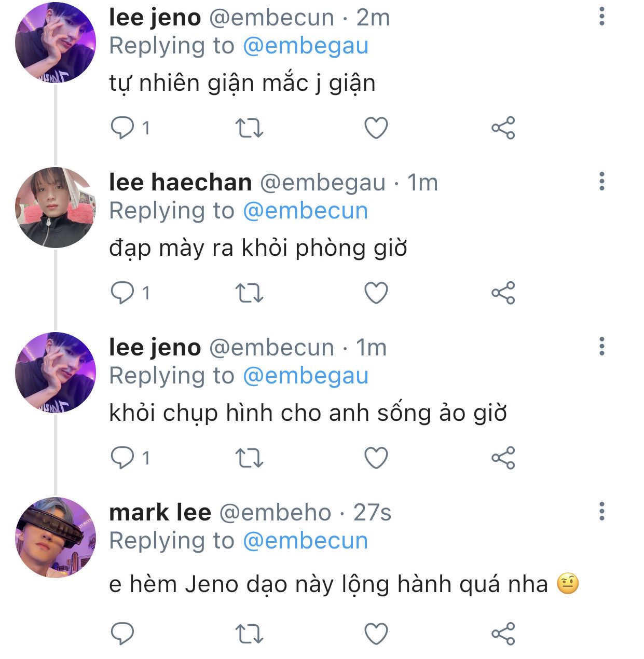Reply to Jeno's "khỏi chụp hình" tweet
This screenshot has width=644, height=659.
123,458
